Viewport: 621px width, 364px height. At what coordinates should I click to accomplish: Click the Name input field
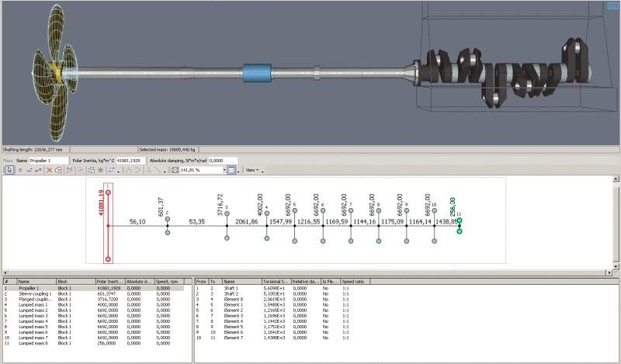(x=50, y=160)
